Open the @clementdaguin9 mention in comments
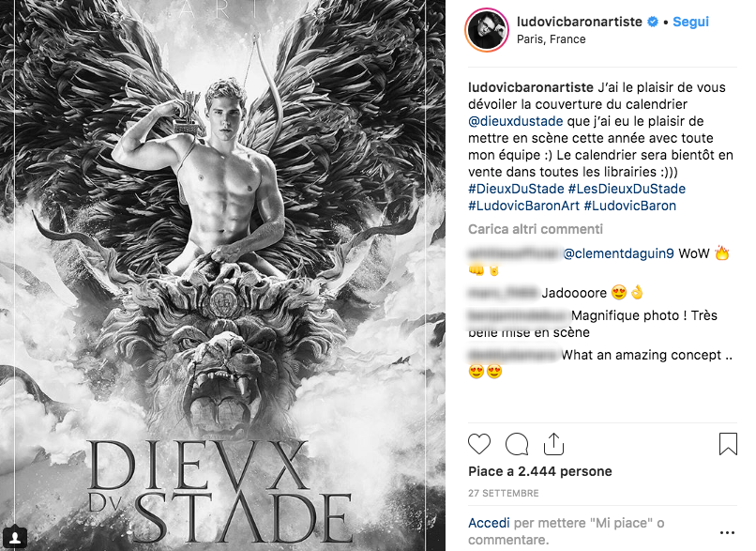 click(619, 253)
